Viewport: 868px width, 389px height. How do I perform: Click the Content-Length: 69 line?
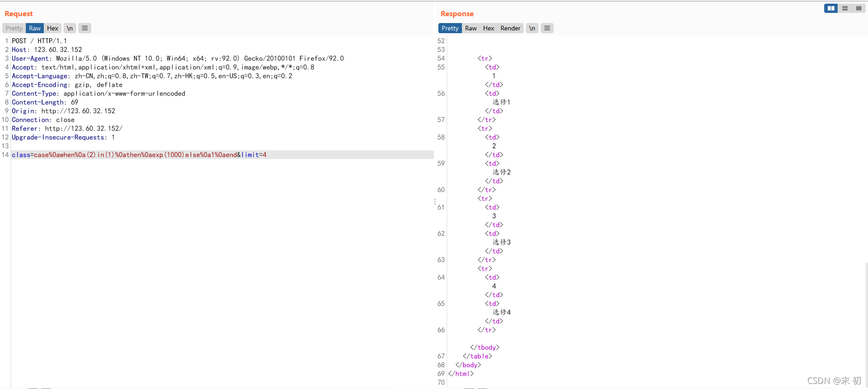[45, 102]
